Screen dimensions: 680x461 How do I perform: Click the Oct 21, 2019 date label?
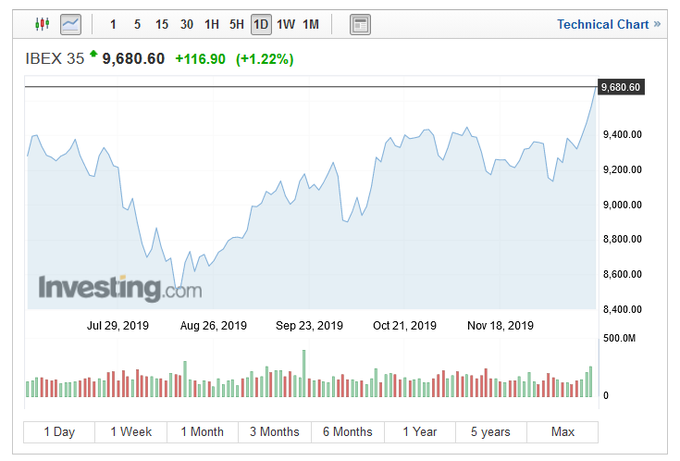[x=405, y=326]
